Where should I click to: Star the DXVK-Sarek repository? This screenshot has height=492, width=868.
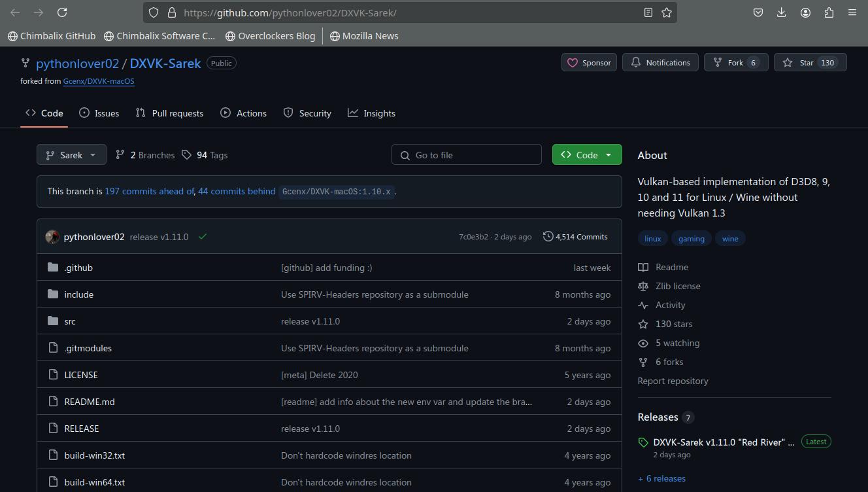(809, 63)
